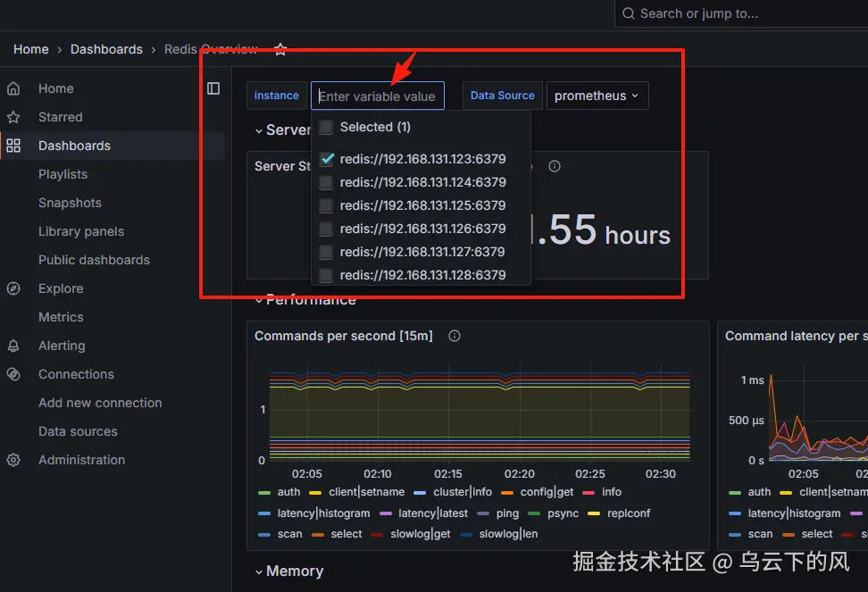The width and height of the screenshot is (868, 592).
Task: Open Metrics in the sidebar
Action: click(x=61, y=317)
